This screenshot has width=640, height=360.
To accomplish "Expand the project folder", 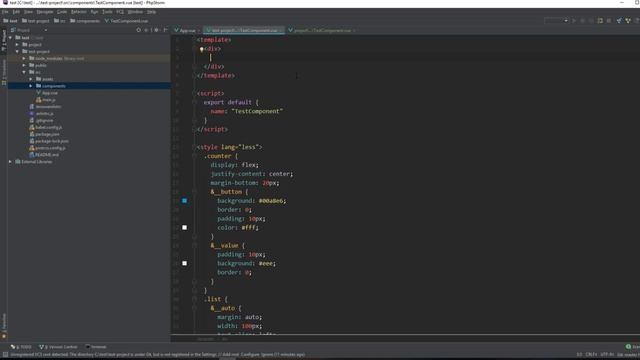I will 17,44.
